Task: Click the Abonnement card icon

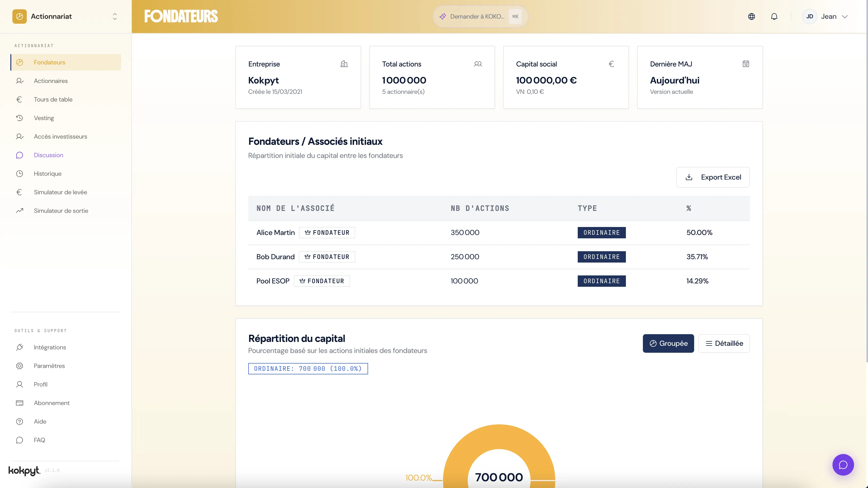Action: [x=20, y=403]
